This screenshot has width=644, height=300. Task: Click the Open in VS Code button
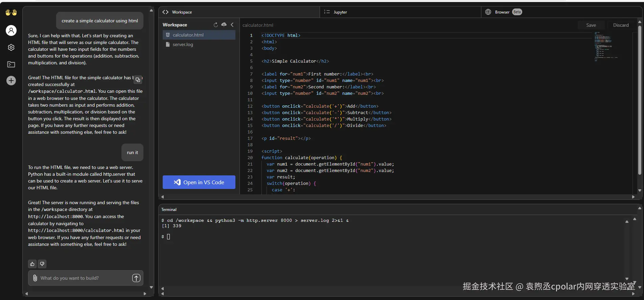(199, 182)
